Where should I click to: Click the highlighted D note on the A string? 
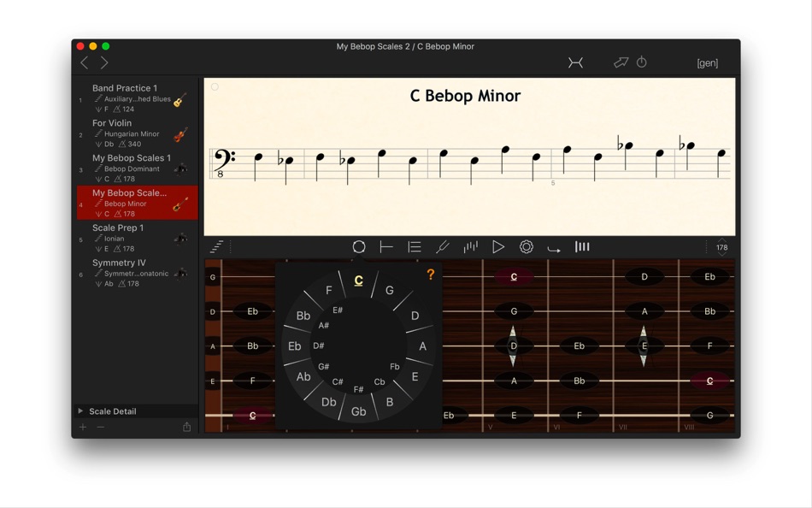pos(513,346)
